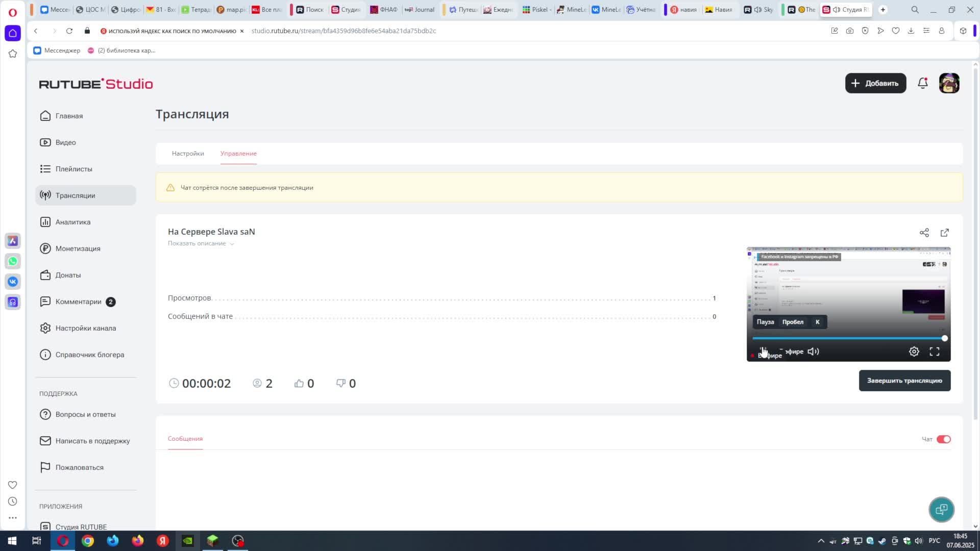
Task: Switch to the Piskel browser tab
Action: point(536,9)
